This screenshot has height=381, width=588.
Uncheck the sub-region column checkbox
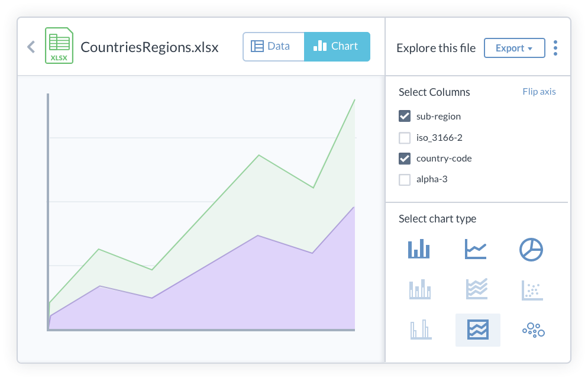coord(405,117)
